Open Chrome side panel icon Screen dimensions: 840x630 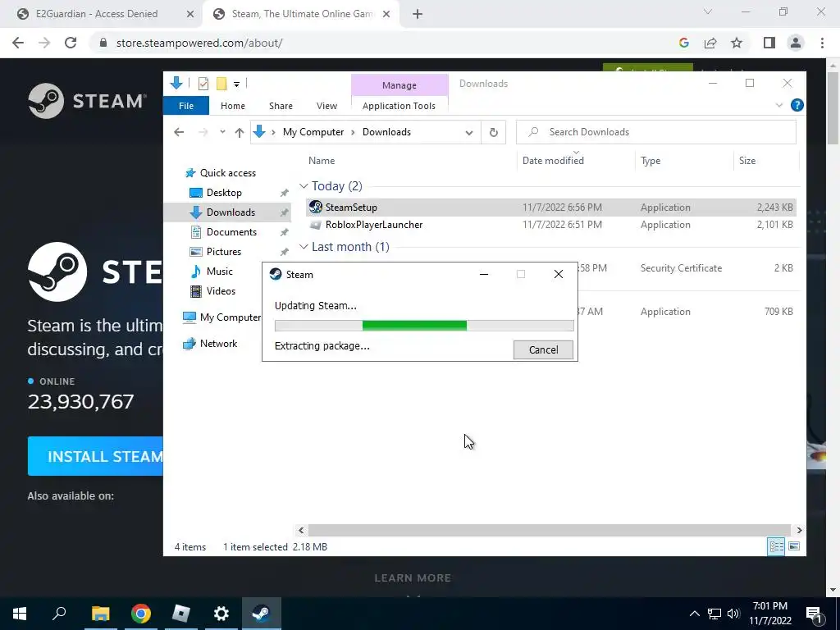[769, 43]
